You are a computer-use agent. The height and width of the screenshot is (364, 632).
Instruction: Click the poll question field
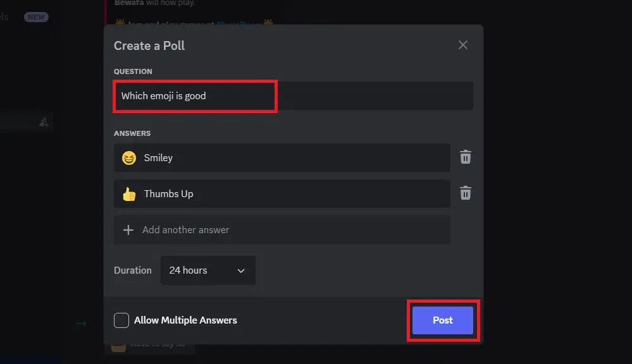coord(293,96)
